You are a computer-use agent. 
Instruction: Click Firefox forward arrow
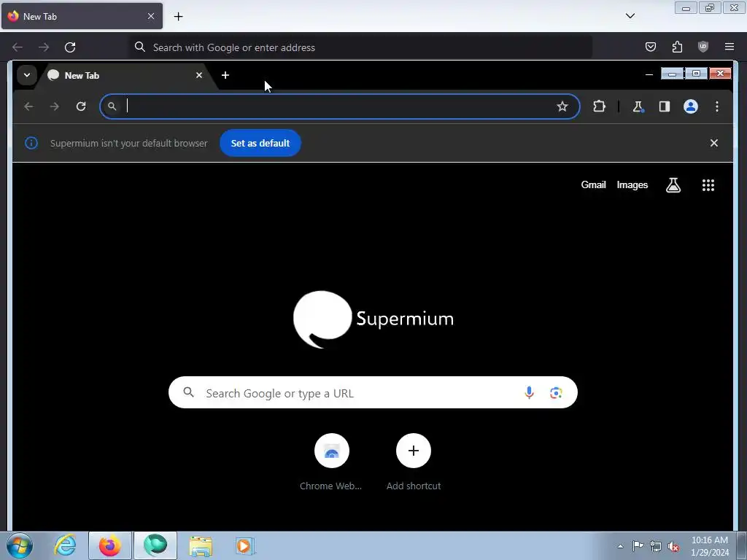point(44,47)
